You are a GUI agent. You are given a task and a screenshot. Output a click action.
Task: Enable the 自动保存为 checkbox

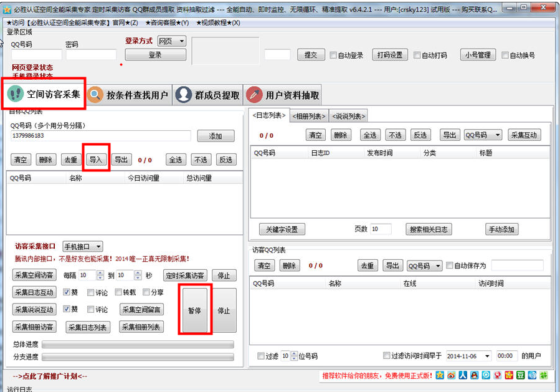coord(450,265)
